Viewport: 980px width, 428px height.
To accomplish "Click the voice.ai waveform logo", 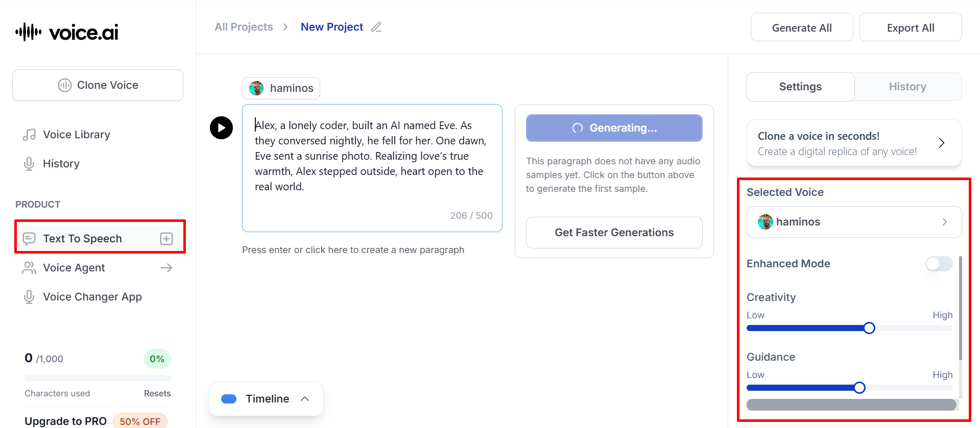I will 29,32.
